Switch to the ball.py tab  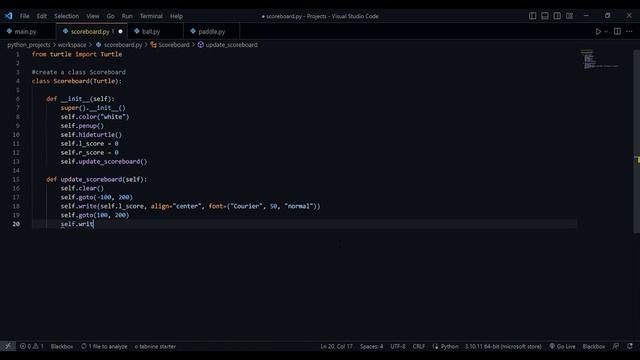(x=151, y=31)
